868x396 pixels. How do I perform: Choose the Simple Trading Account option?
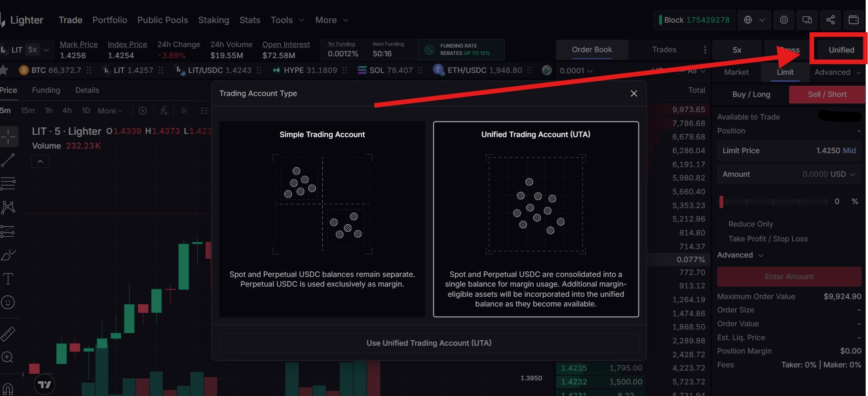[322, 219]
